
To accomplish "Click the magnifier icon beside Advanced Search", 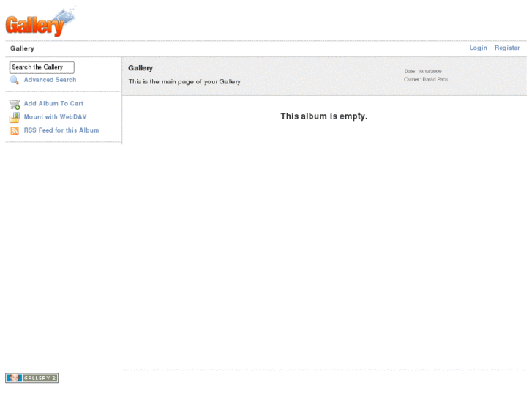I will pos(14,80).
